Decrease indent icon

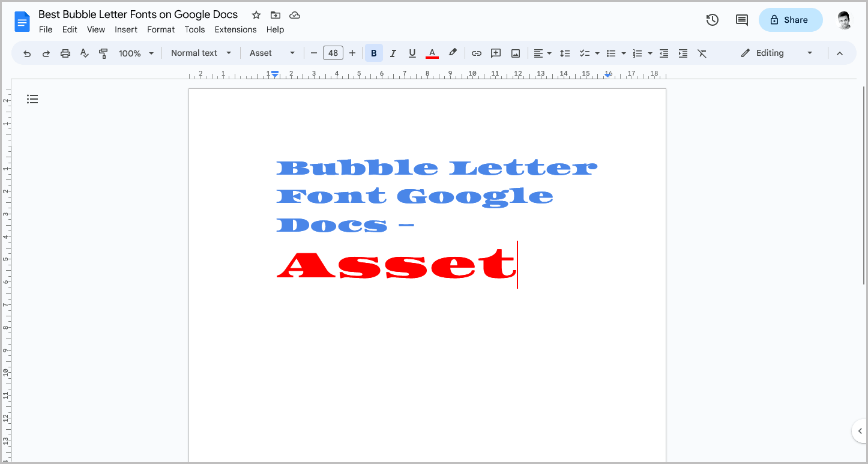point(664,53)
